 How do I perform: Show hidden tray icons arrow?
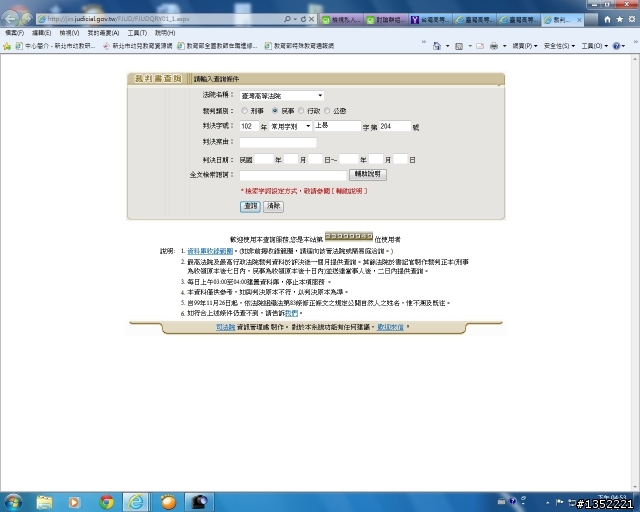547,502
